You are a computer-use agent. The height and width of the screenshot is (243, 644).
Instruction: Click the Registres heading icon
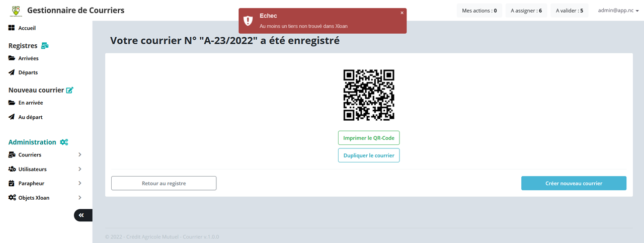[x=45, y=46]
